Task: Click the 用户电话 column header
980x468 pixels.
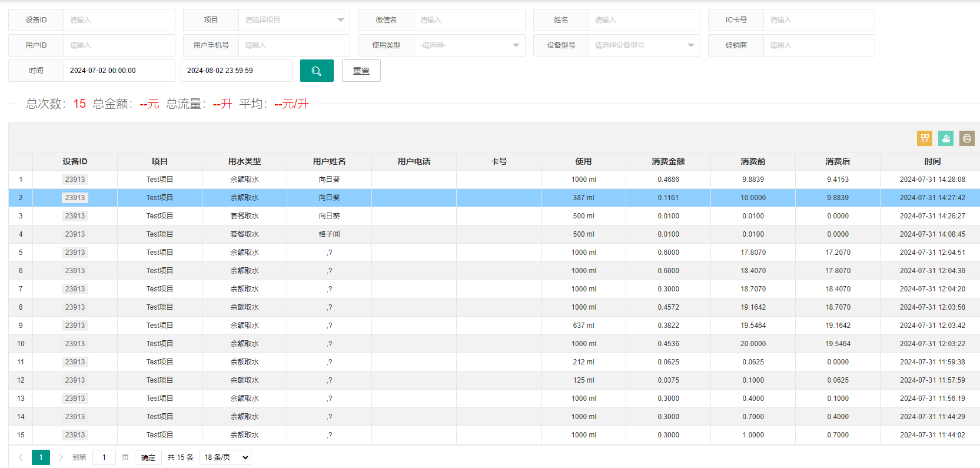Action: (414, 161)
